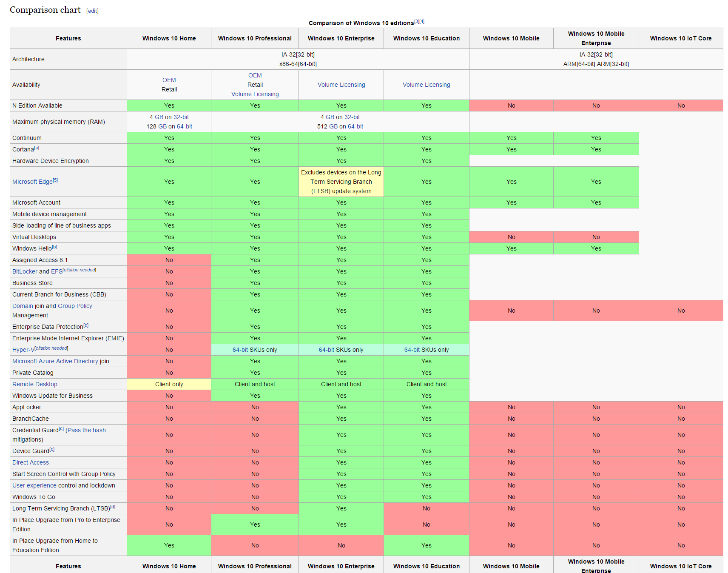This screenshot has height=573, width=728.
Task: Click footnote [a] next to Cortana
Action: pyautogui.click(x=37, y=148)
